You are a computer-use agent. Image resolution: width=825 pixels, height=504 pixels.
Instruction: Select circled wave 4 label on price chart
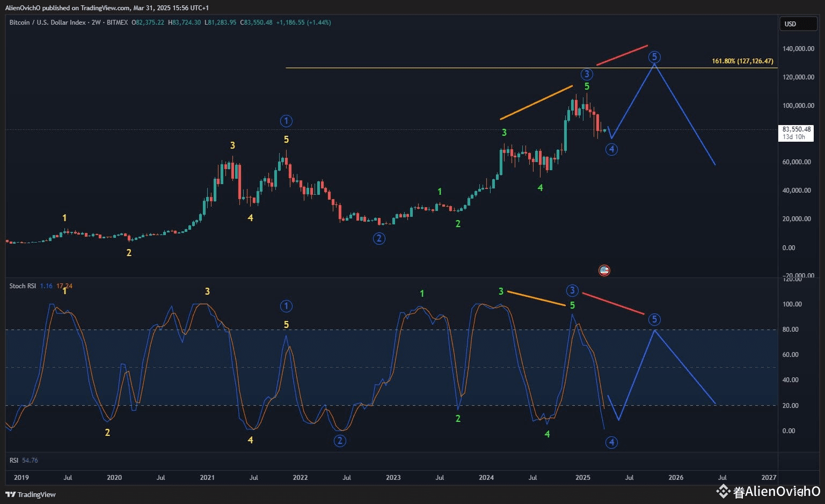click(x=611, y=149)
